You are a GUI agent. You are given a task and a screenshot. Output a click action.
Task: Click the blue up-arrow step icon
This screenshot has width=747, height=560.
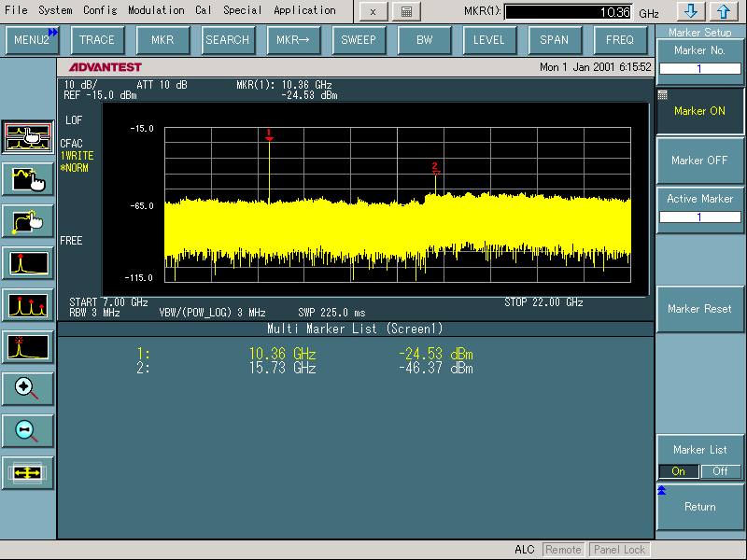tap(725, 11)
